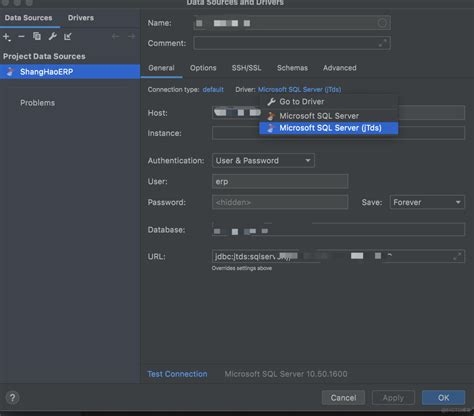Select Microsoft SQL Server (jTds) option
Image resolution: width=474 pixels, height=416 pixels.
click(x=329, y=128)
